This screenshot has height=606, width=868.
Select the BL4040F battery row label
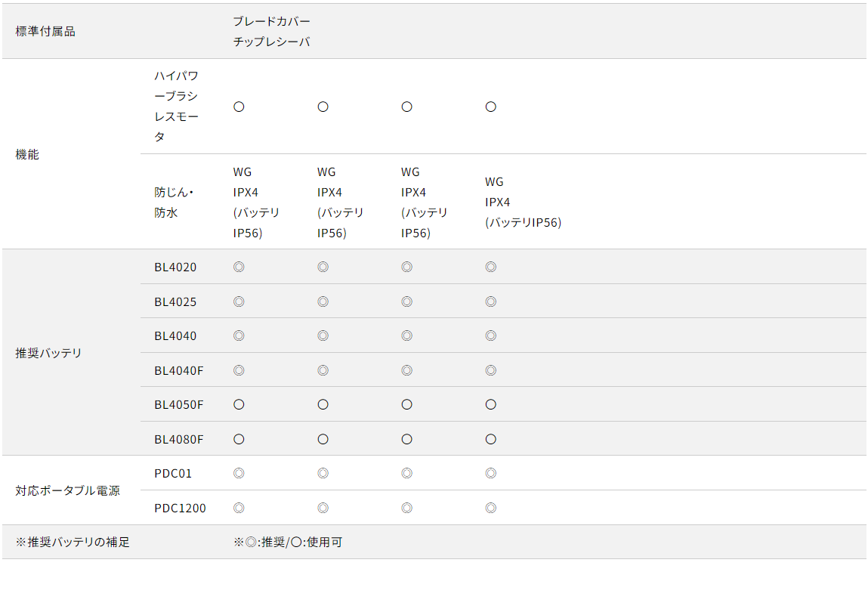coord(179,370)
